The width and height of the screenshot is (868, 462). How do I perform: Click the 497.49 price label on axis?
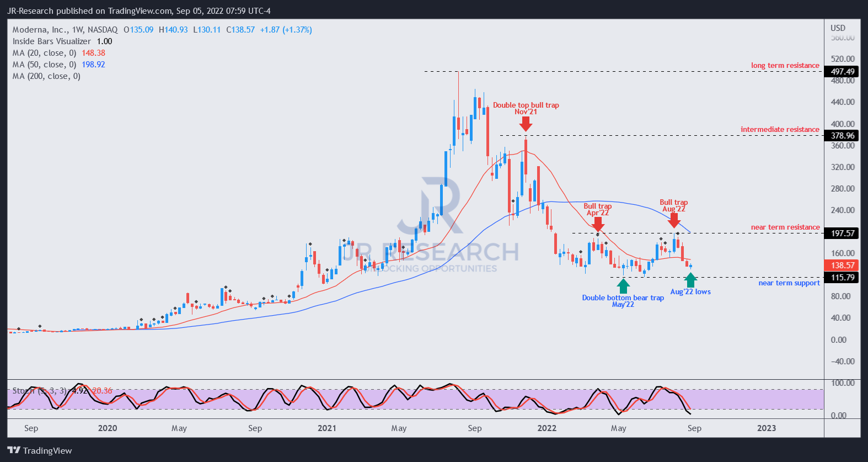843,72
